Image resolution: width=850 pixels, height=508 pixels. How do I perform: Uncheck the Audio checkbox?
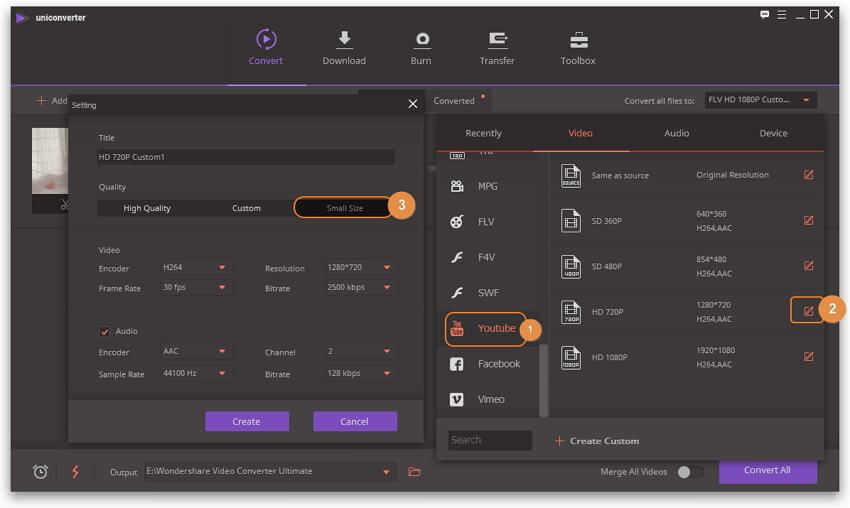tap(105, 331)
